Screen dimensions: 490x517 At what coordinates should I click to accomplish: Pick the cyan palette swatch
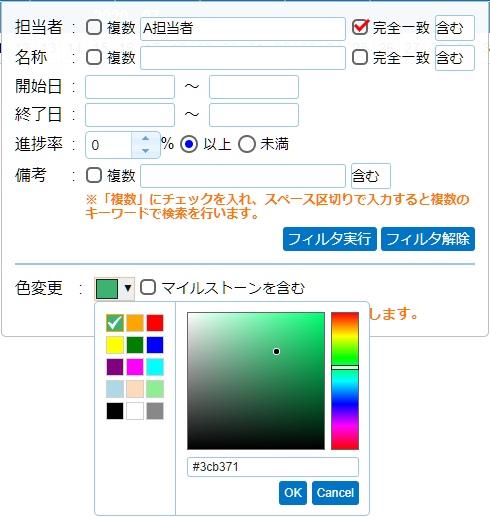point(155,367)
